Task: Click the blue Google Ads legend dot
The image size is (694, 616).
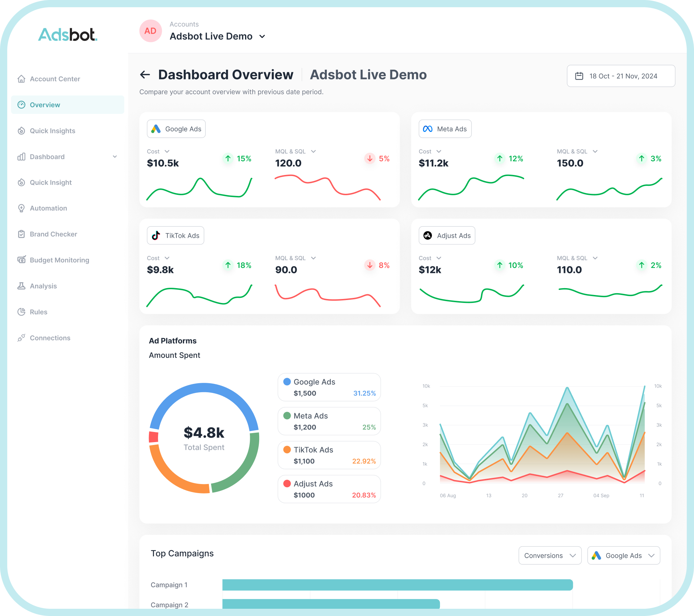Action: click(287, 382)
